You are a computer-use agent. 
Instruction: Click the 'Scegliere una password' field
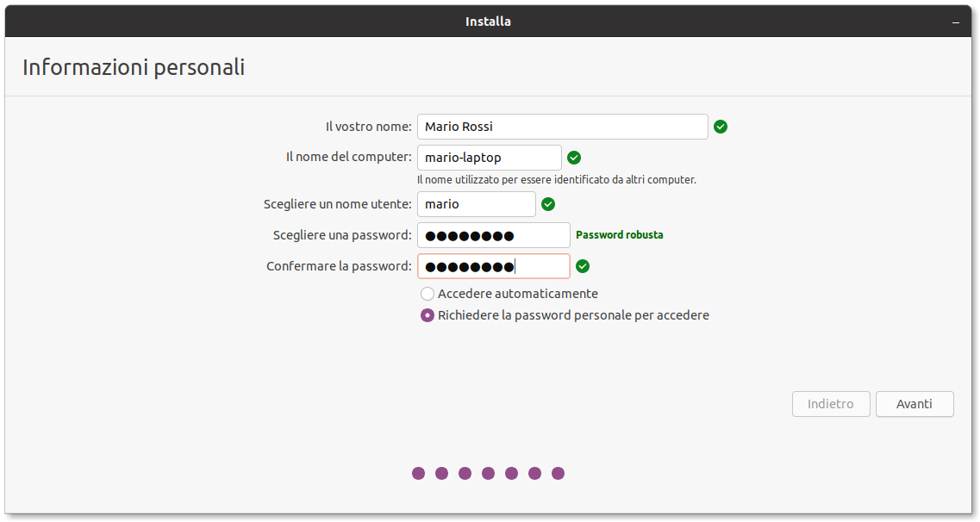(x=493, y=235)
